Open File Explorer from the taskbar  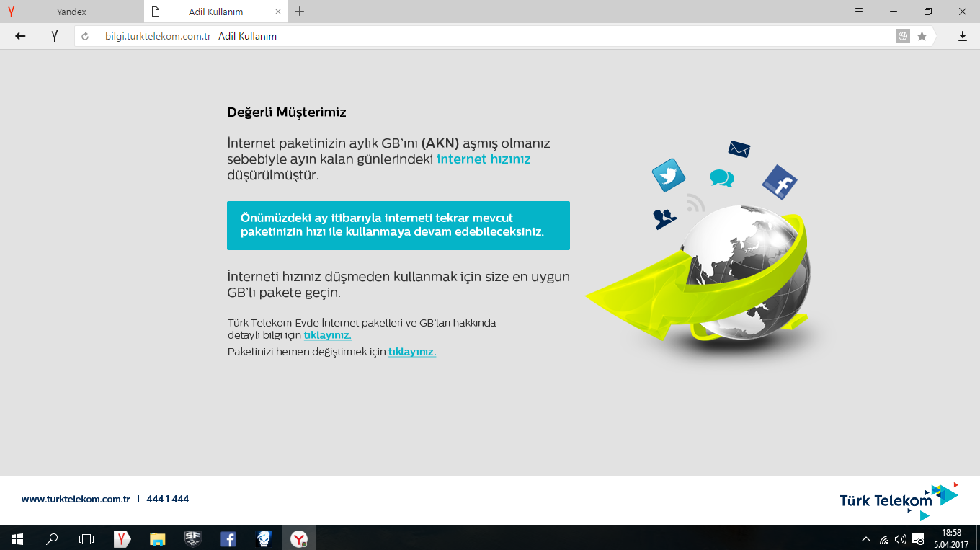tap(156, 538)
